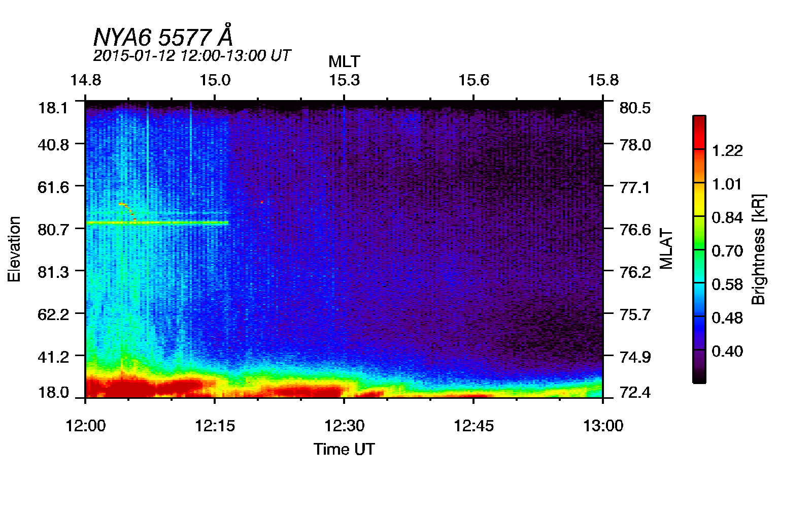Click MLAT tick value '74.9'
Viewport: 812px width, 508px height.
point(635,357)
